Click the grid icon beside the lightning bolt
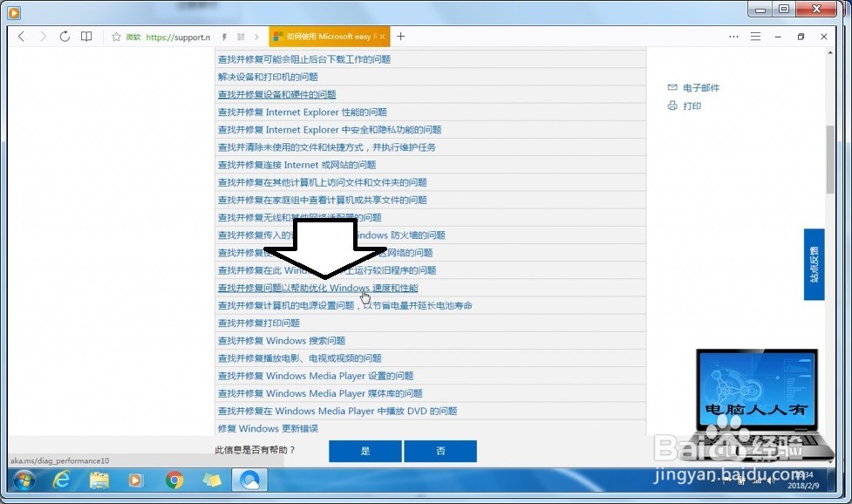 [x=241, y=37]
